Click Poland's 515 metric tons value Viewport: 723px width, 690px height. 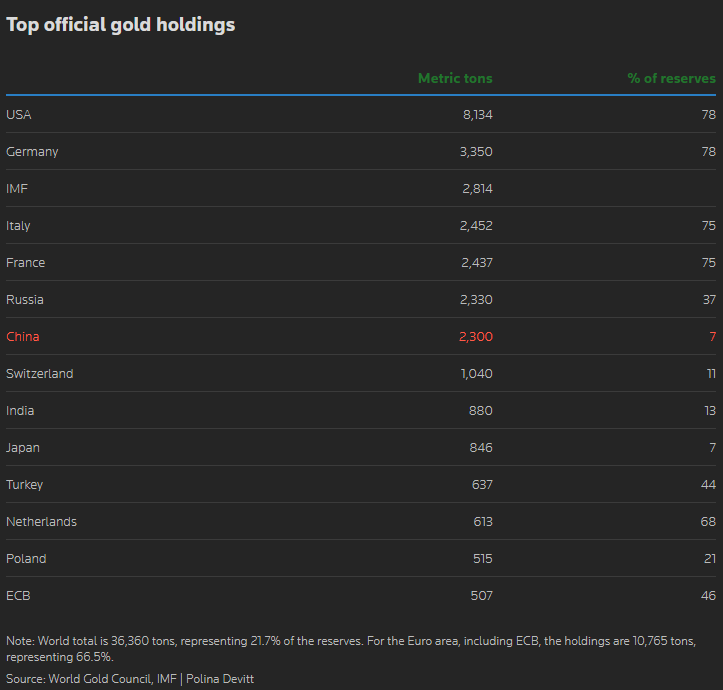482,559
